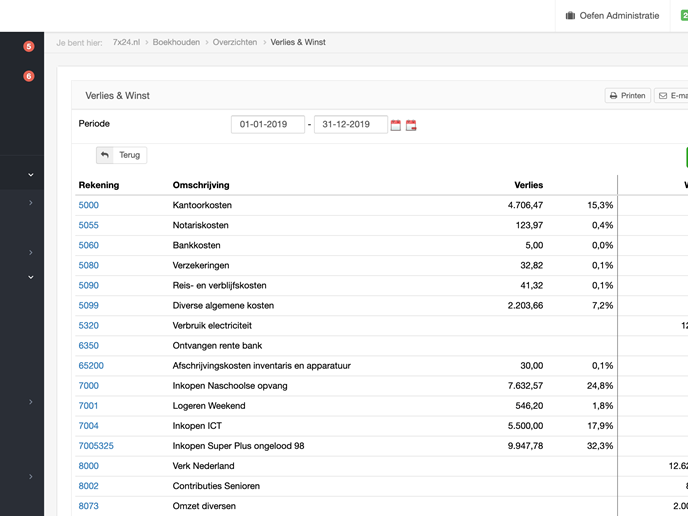Open the Oefen Administratie selector

tap(613, 16)
